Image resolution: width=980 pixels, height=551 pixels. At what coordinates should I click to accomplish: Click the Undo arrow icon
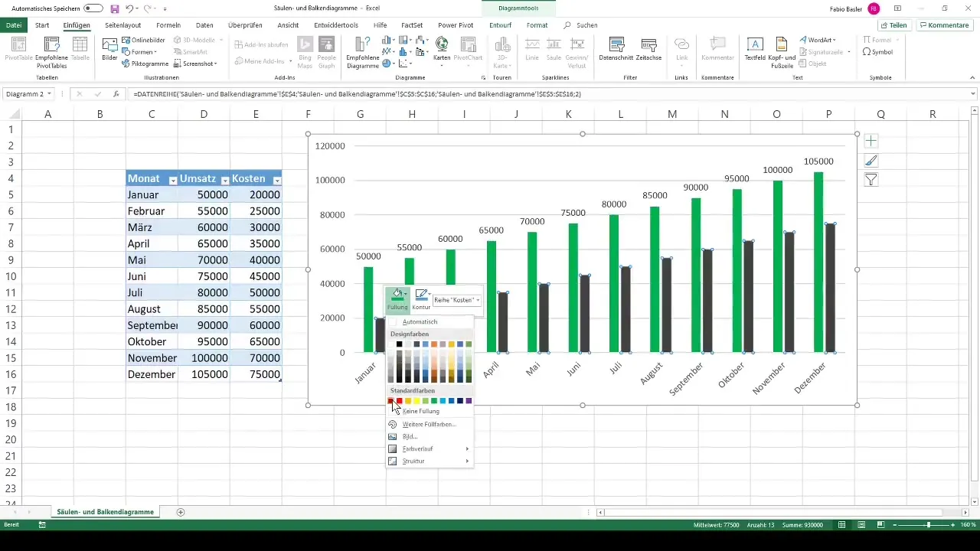click(129, 8)
